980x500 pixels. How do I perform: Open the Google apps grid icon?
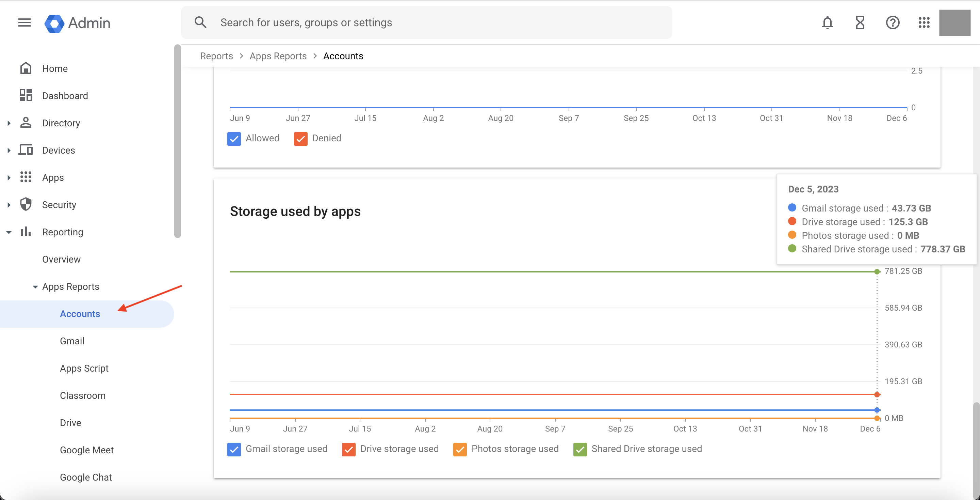click(x=924, y=23)
